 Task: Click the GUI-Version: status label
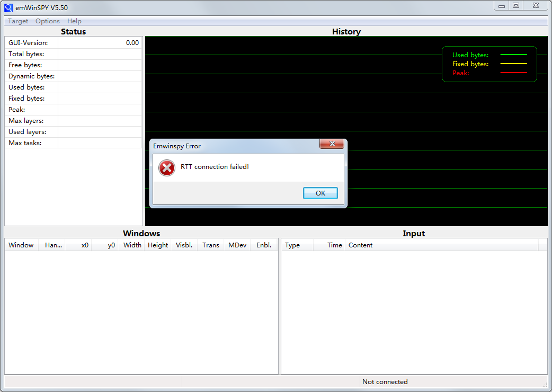[28, 43]
